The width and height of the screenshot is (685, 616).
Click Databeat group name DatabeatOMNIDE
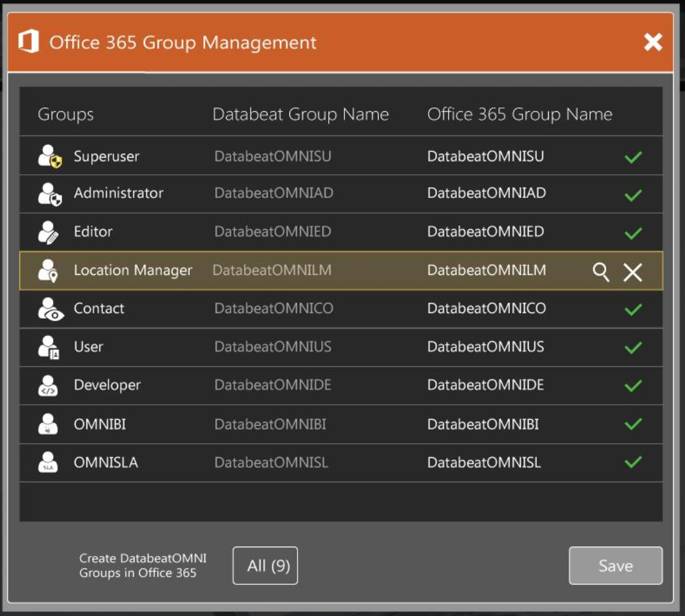(x=272, y=385)
